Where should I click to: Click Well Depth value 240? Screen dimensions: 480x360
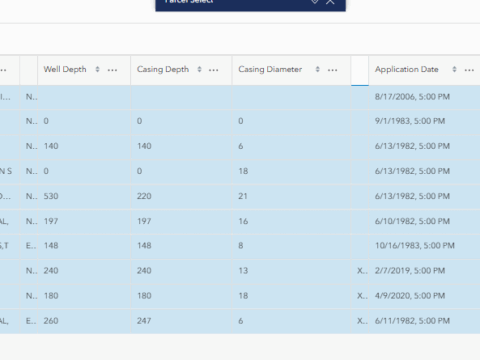51,271
